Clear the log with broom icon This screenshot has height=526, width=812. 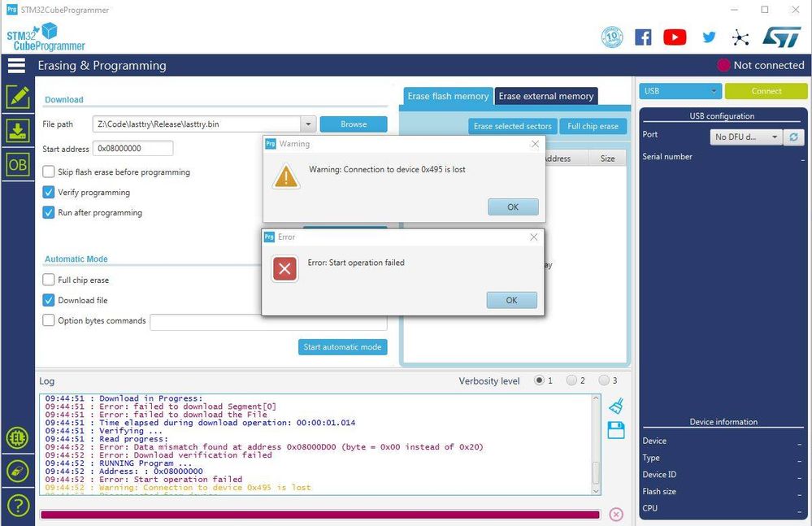(x=616, y=406)
